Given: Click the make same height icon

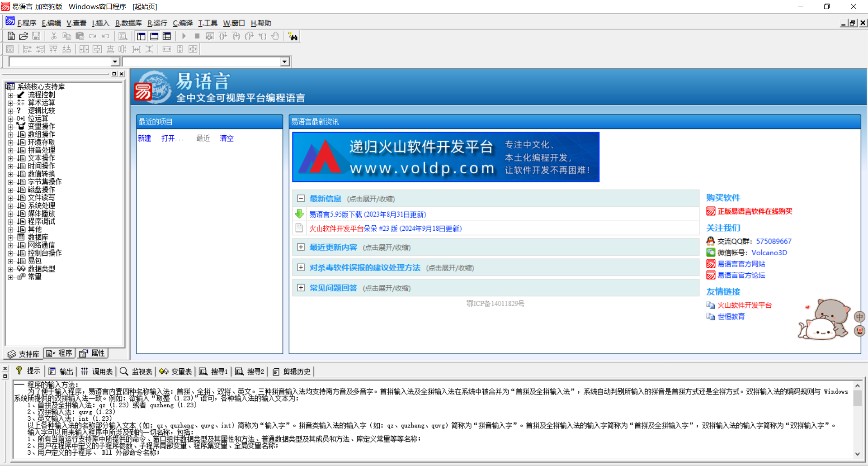Looking at the screenshot, I should [x=180, y=49].
